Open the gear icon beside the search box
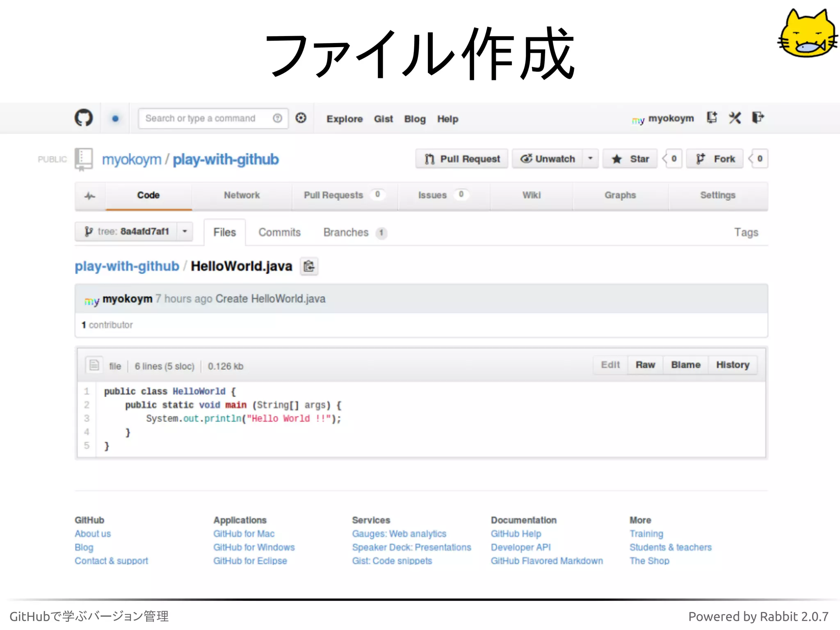This screenshot has width=840, height=630. point(301,118)
